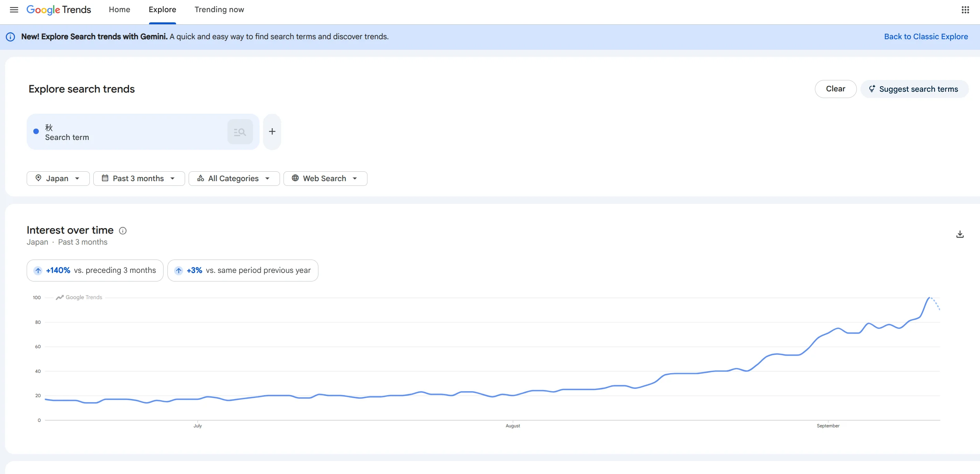Click the September label on the chart axis
The image size is (980, 474).
pos(828,426)
